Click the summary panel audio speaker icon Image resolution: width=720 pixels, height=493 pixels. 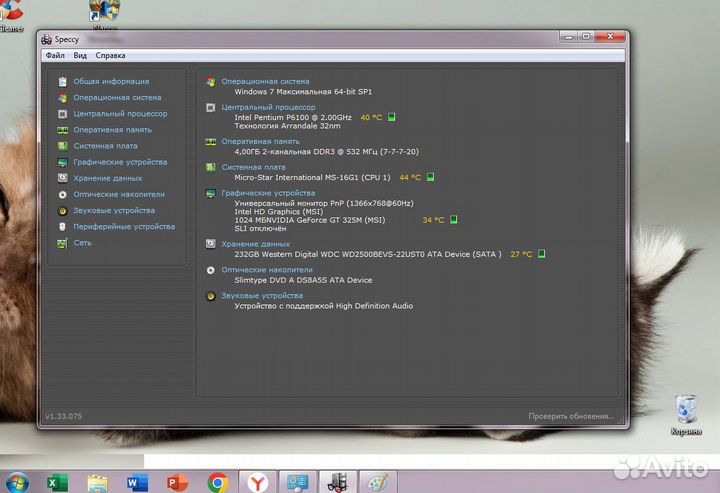pyautogui.click(x=211, y=296)
